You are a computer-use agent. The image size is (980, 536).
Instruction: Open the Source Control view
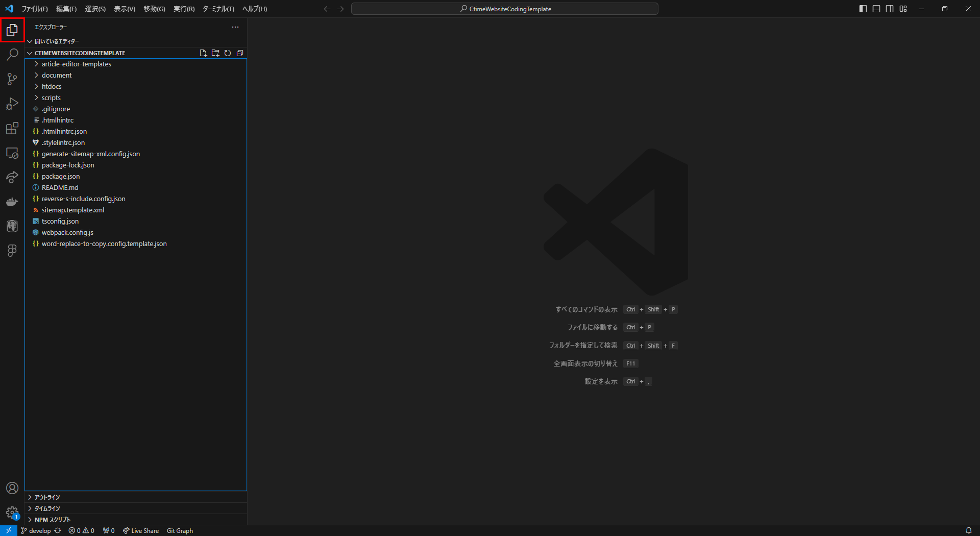pyautogui.click(x=12, y=79)
